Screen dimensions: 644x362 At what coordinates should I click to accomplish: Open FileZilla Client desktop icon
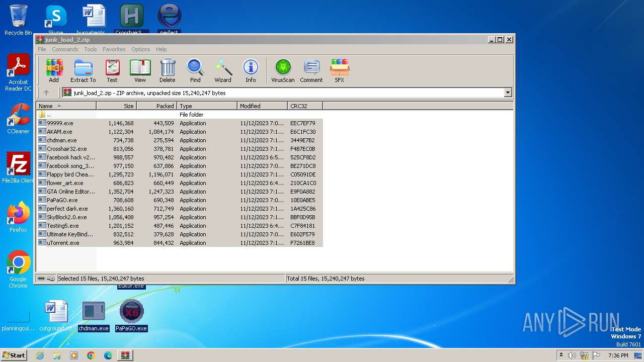pyautogui.click(x=18, y=168)
